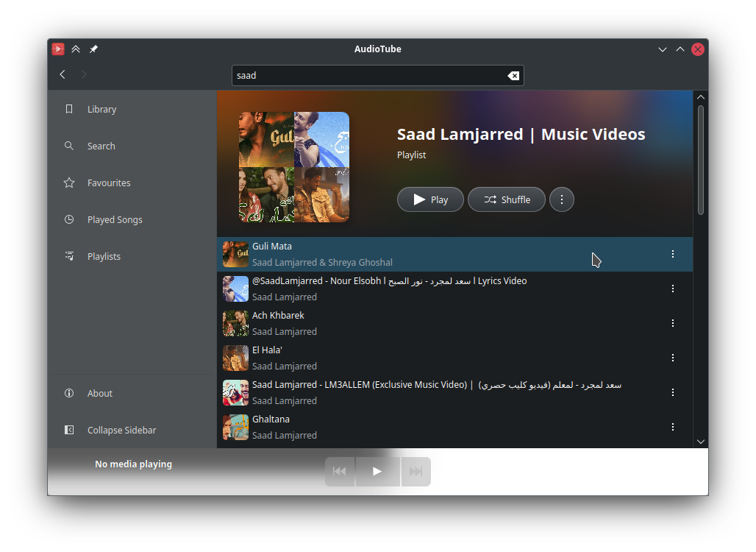Open the Search page in sidebar
756x552 pixels.
click(x=132, y=146)
